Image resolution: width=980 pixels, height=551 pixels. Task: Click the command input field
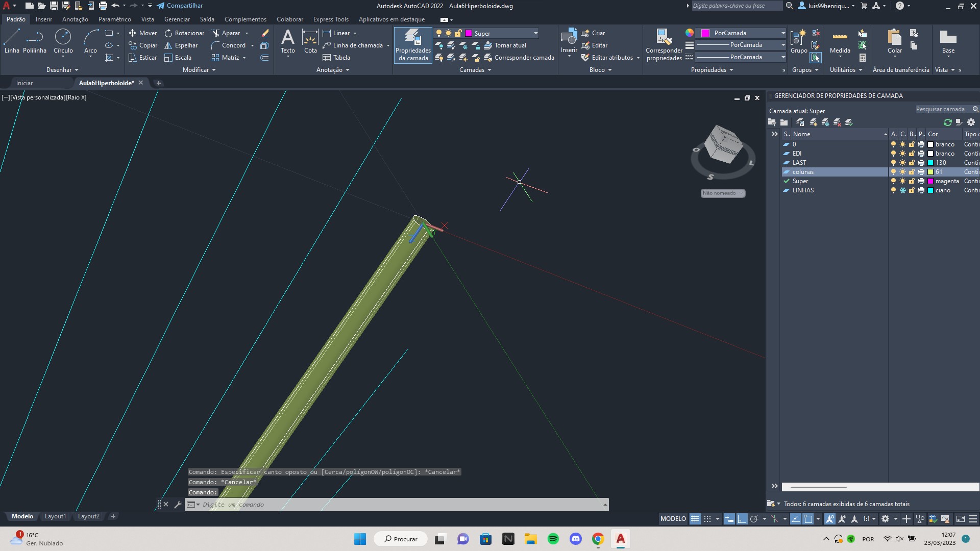pyautogui.click(x=397, y=504)
